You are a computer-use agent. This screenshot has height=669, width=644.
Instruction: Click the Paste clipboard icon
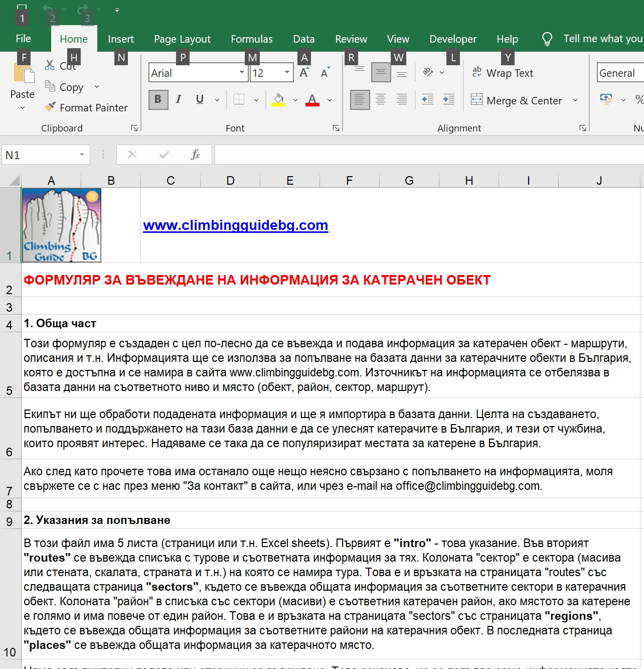pos(23,73)
